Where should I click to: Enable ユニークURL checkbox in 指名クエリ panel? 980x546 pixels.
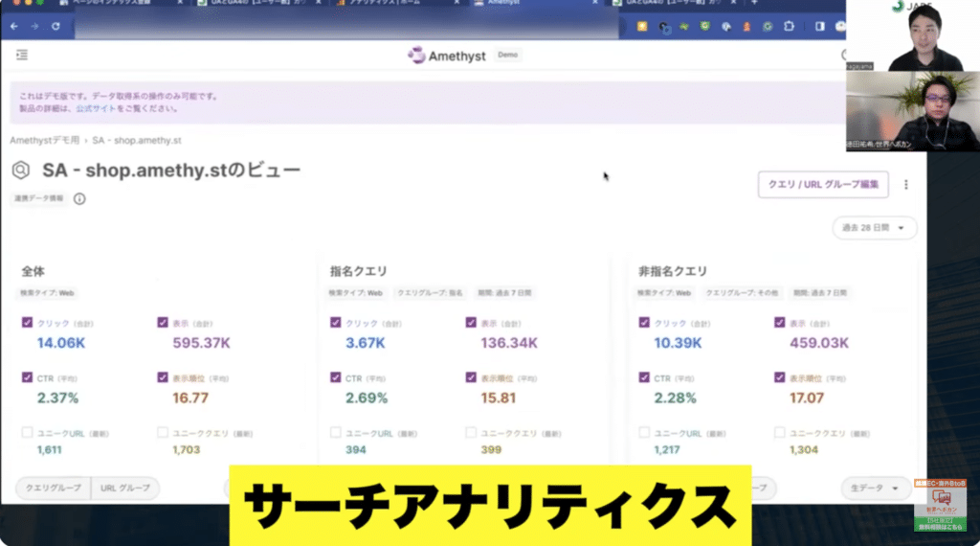336,433
